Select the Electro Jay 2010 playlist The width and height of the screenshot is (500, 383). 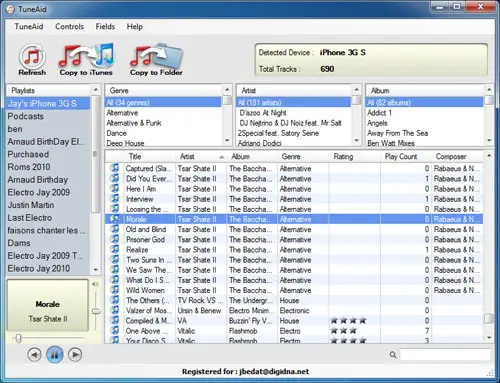[x=48, y=268]
